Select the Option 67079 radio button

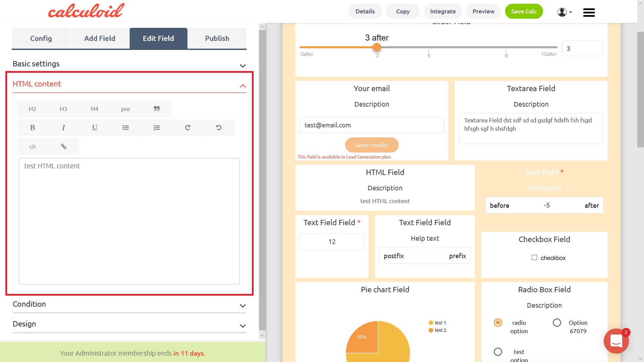[x=557, y=323]
